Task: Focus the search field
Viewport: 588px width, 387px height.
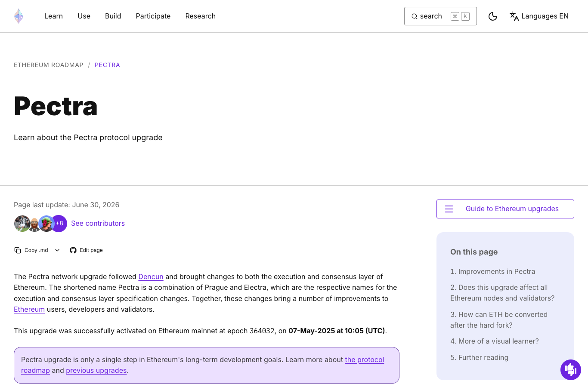Action: [440, 16]
